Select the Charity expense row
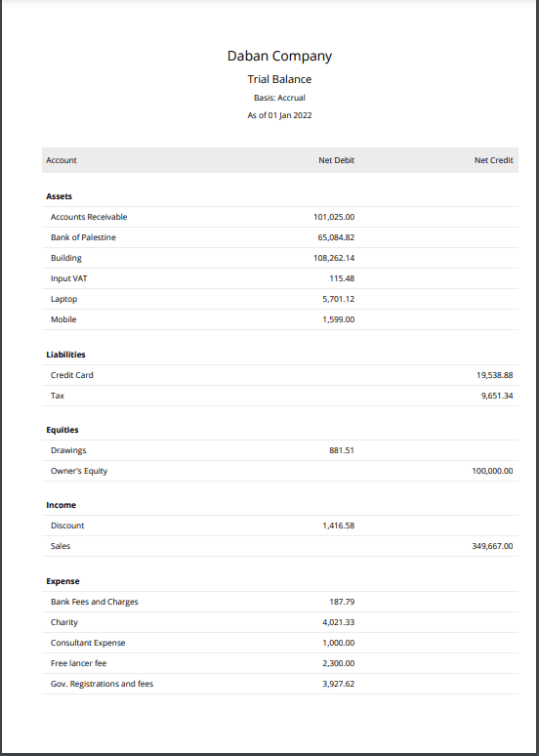The height and width of the screenshot is (756, 539). point(279,622)
